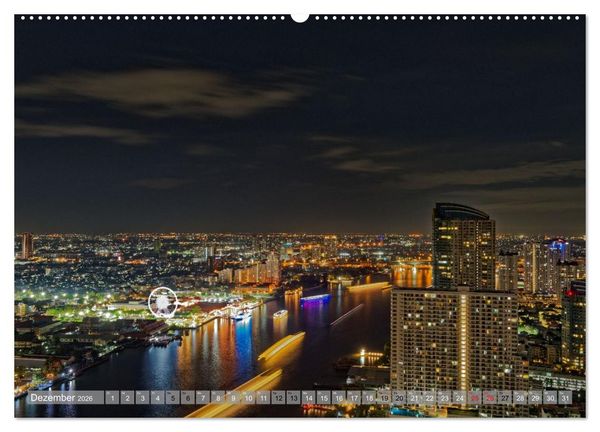
Task: Select day 6 in the calendar strip
Action: 188,398
